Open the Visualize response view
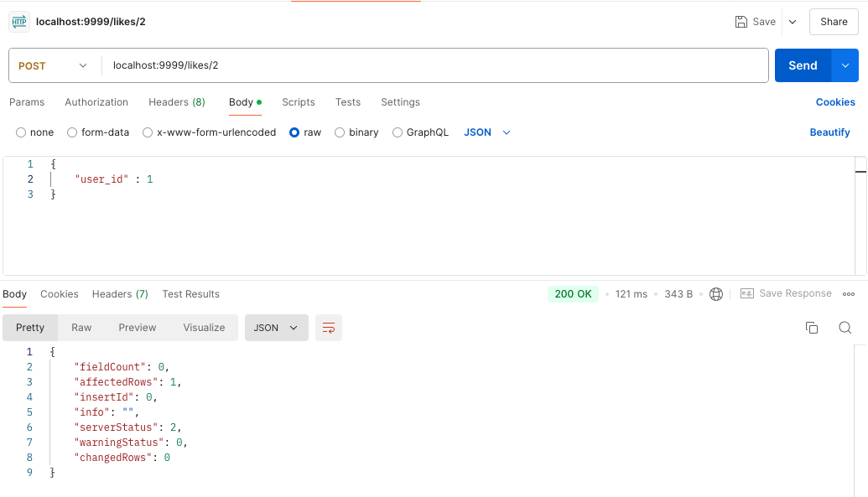The width and height of the screenshot is (868, 497). (205, 328)
